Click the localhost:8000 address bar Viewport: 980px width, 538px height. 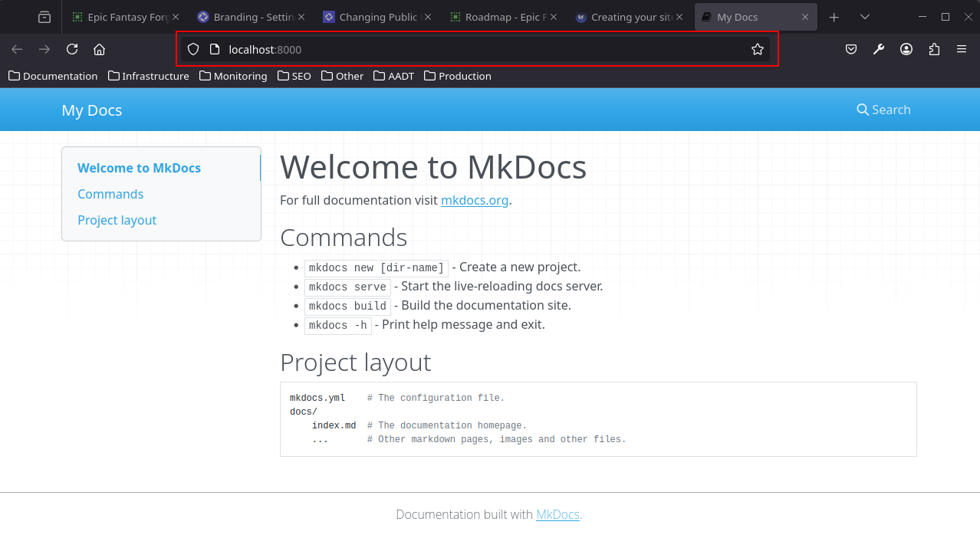[x=475, y=49]
